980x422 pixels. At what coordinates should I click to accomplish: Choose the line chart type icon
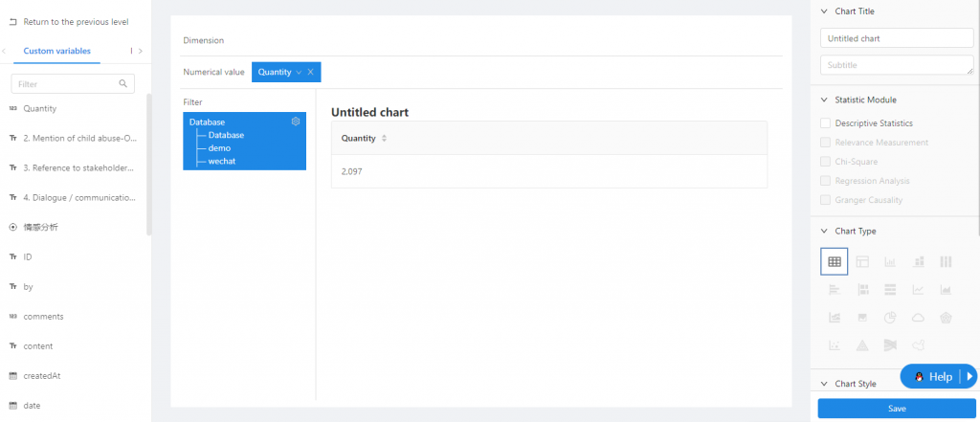click(918, 289)
